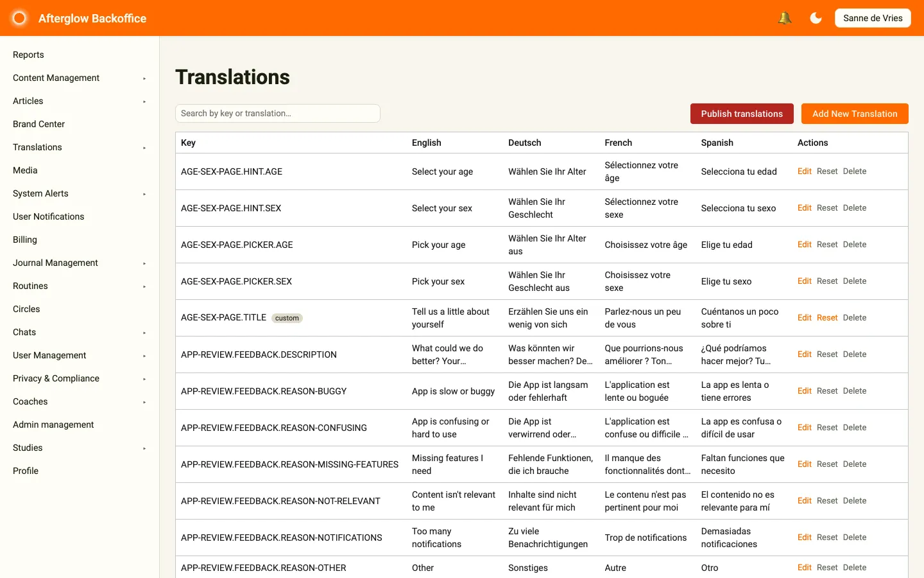Delete APP-REVIEW.FEEDBACK.REASON-NOTIFICATIONS row

pyautogui.click(x=855, y=538)
